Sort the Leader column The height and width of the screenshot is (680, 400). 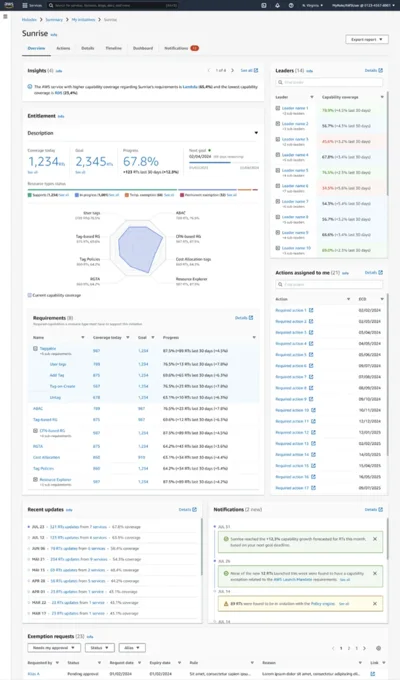311,97
